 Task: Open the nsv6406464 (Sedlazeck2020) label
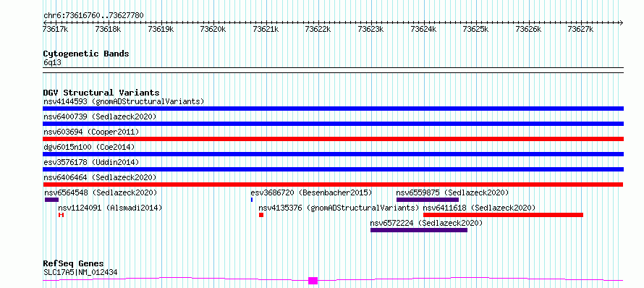(x=100, y=177)
